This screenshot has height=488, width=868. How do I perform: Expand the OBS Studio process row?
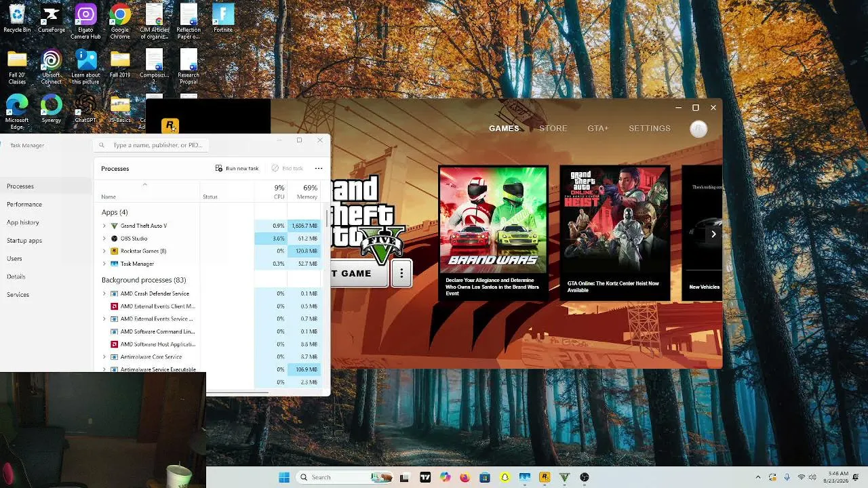click(x=104, y=239)
